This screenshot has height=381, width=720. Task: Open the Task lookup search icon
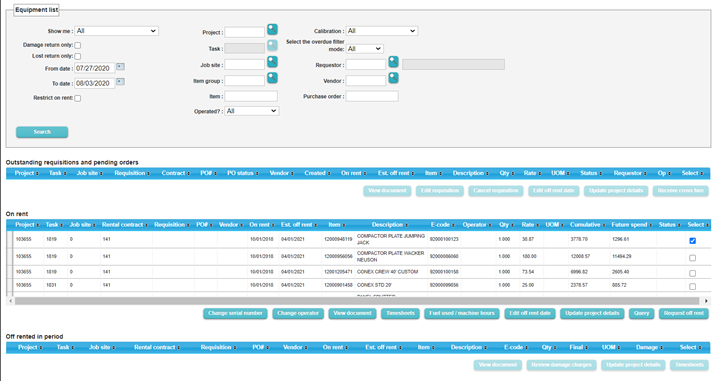[272, 45]
